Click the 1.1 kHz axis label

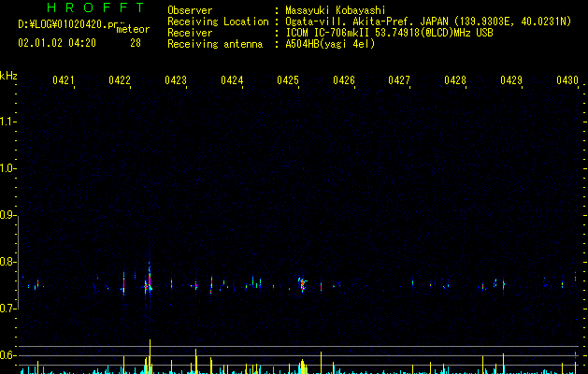coord(7,122)
